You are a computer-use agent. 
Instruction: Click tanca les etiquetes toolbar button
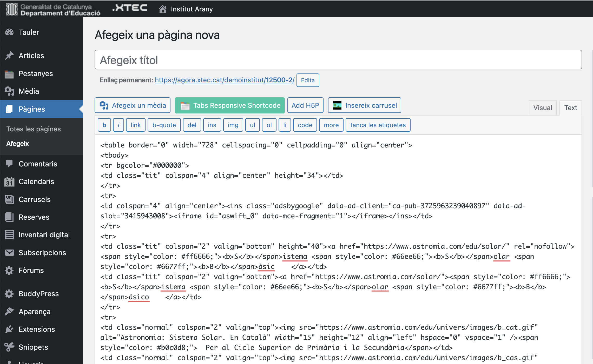[378, 125]
